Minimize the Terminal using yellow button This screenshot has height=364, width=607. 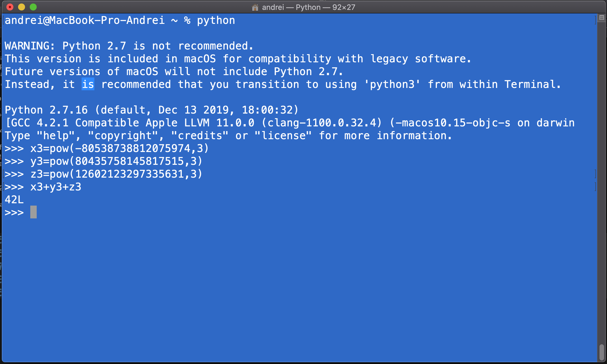pos(22,7)
